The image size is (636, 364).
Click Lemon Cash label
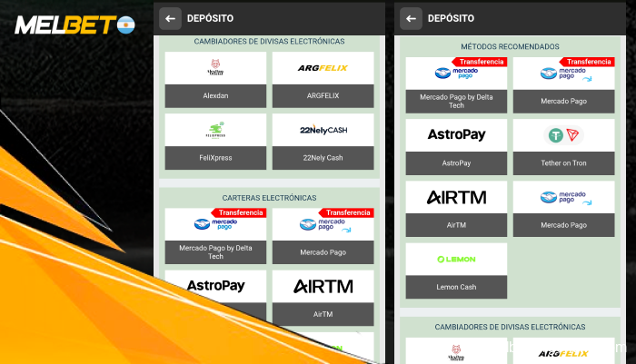click(456, 287)
